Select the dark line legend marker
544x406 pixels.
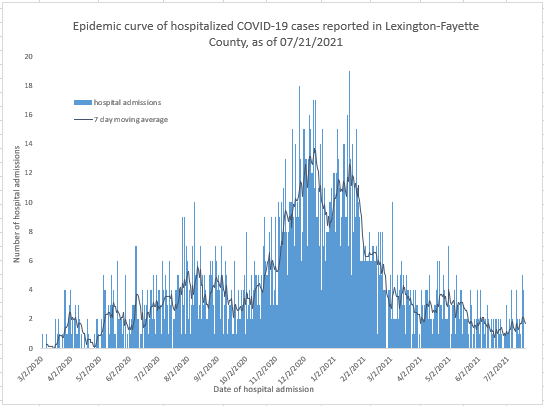coord(83,120)
